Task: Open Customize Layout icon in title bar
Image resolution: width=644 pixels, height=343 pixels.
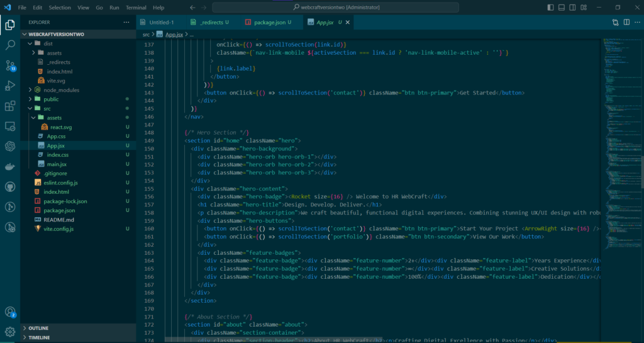Action: (584, 8)
